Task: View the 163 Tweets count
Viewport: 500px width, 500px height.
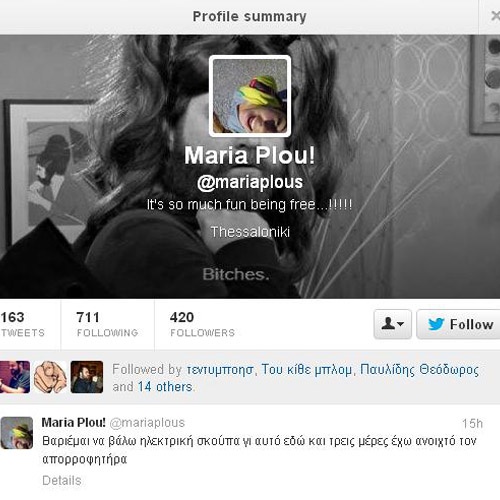Action: 22,324
